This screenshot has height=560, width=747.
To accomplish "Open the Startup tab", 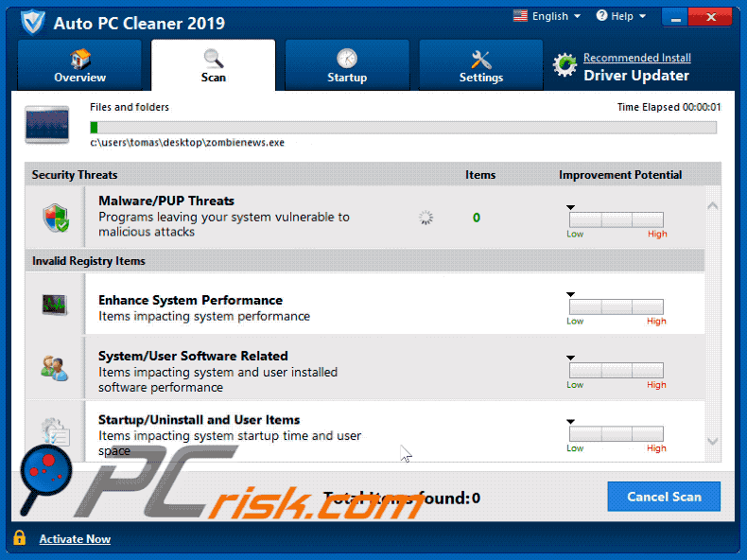I will (x=347, y=65).
